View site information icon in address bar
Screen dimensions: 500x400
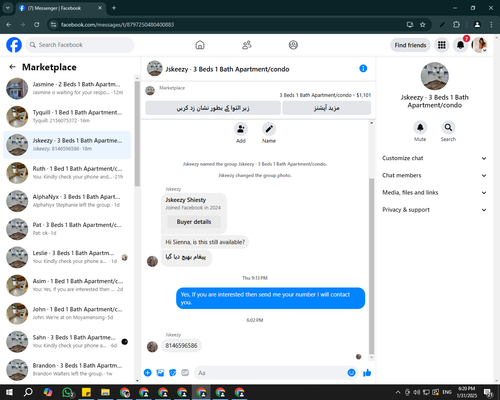click(x=53, y=25)
